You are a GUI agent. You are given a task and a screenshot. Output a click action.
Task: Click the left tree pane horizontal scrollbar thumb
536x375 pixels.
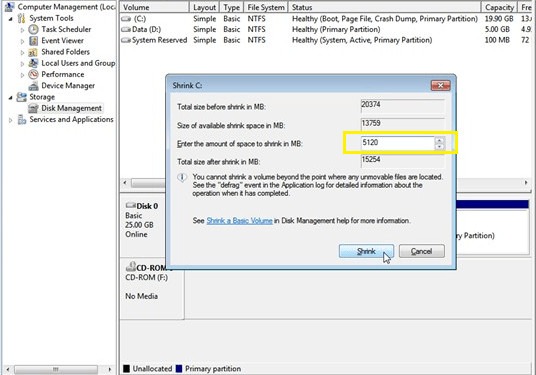(x=56, y=370)
